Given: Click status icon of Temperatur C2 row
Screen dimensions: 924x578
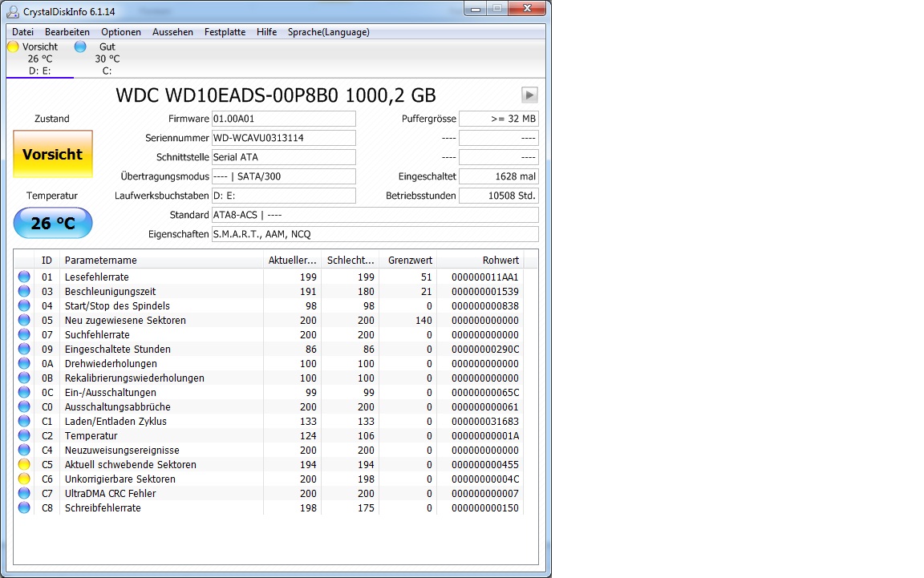Looking at the screenshot, I should tap(23, 435).
